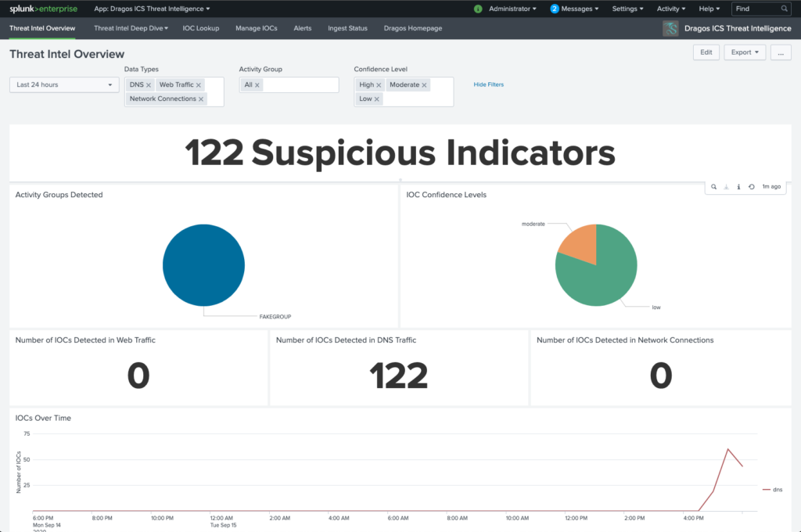Open the Export dropdown button

click(745, 52)
